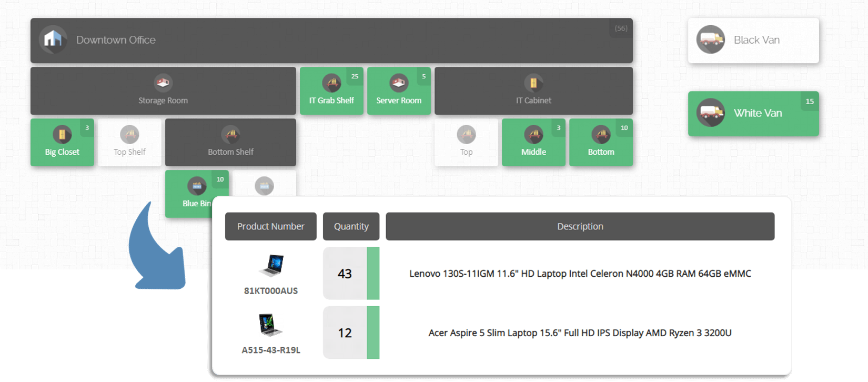This screenshot has width=868, height=382.
Task: Select the Top Shelf label
Action: tap(129, 152)
